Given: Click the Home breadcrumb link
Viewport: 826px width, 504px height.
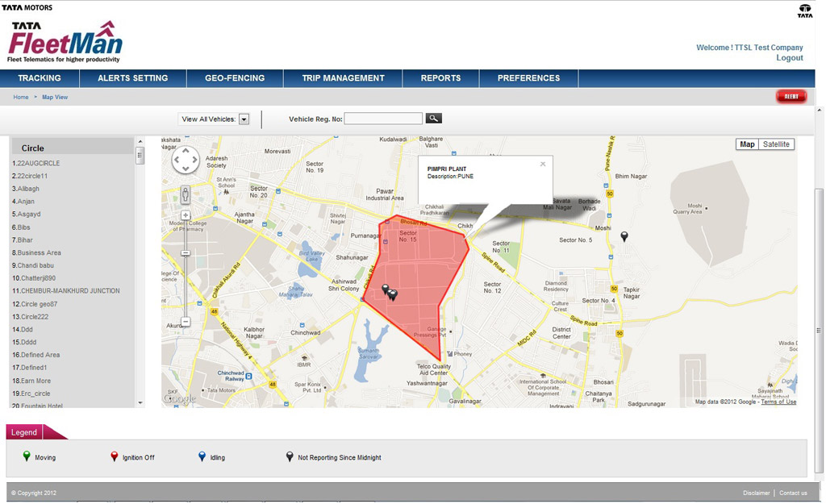Looking at the screenshot, I should (21, 98).
